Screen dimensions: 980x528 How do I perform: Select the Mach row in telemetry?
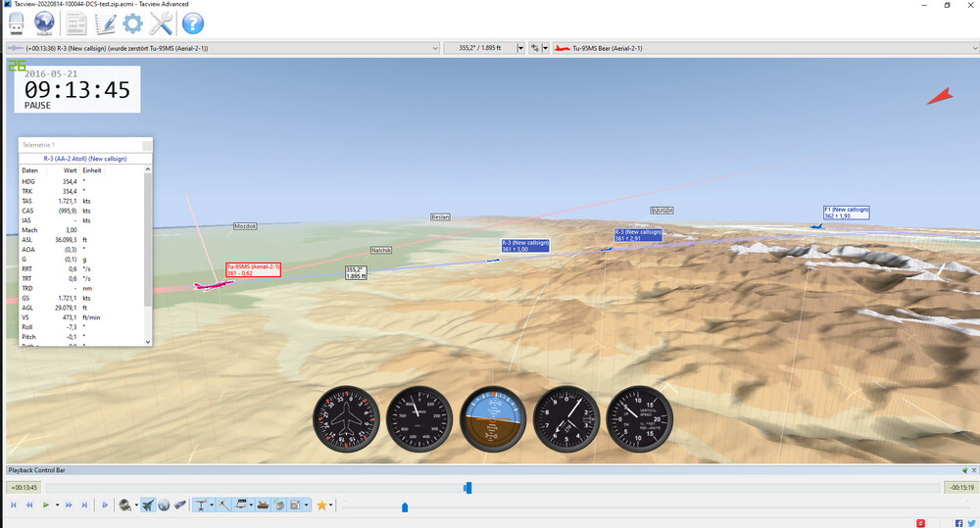[81, 230]
